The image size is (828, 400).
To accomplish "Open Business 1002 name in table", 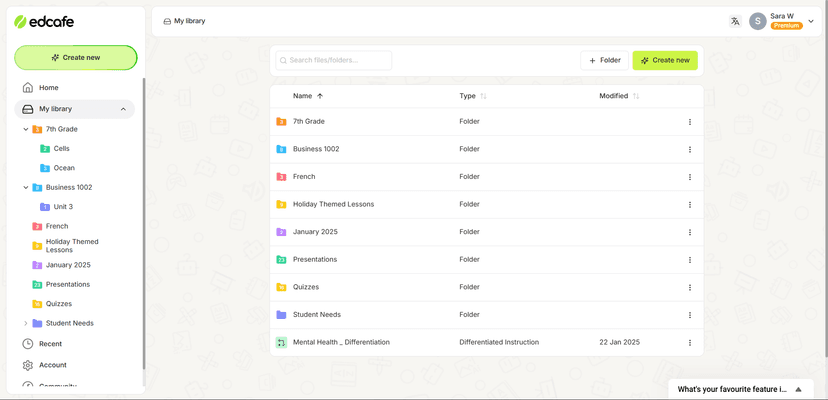I will (316, 149).
